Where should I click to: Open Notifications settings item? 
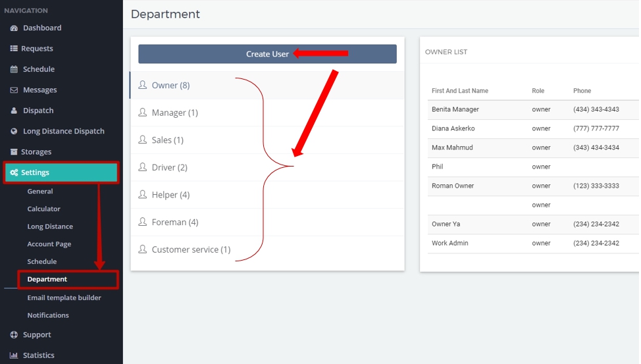point(48,315)
